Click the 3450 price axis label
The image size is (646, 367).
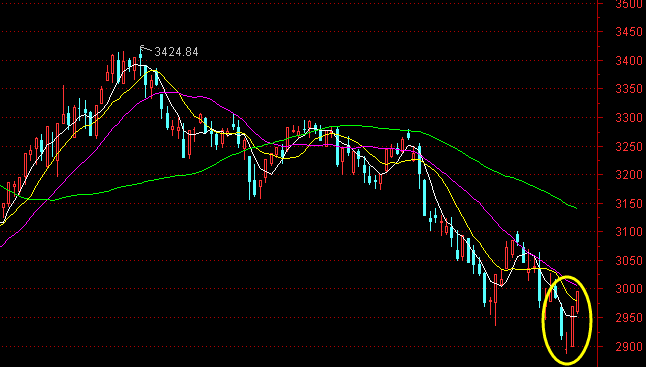[x=629, y=32]
